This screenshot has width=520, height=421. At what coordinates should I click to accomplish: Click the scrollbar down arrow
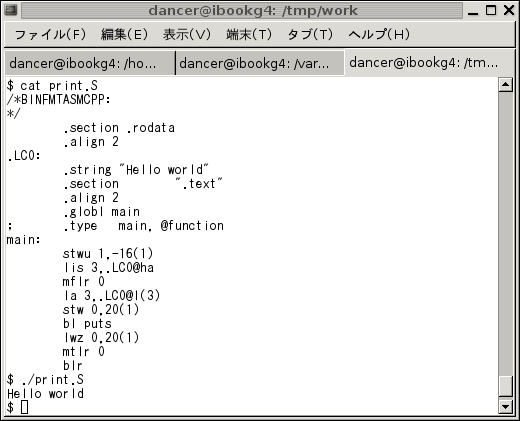coord(506,406)
